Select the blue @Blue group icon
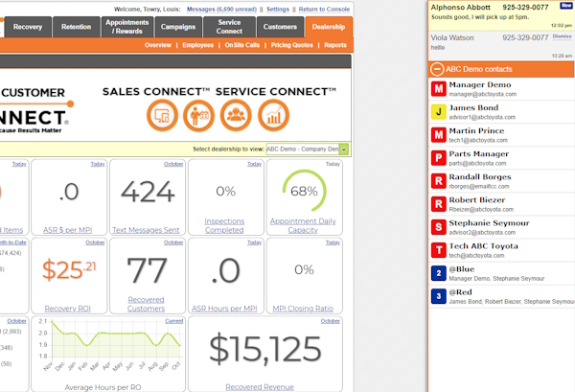Image resolution: width=575 pixels, height=392 pixels. coord(438,273)
